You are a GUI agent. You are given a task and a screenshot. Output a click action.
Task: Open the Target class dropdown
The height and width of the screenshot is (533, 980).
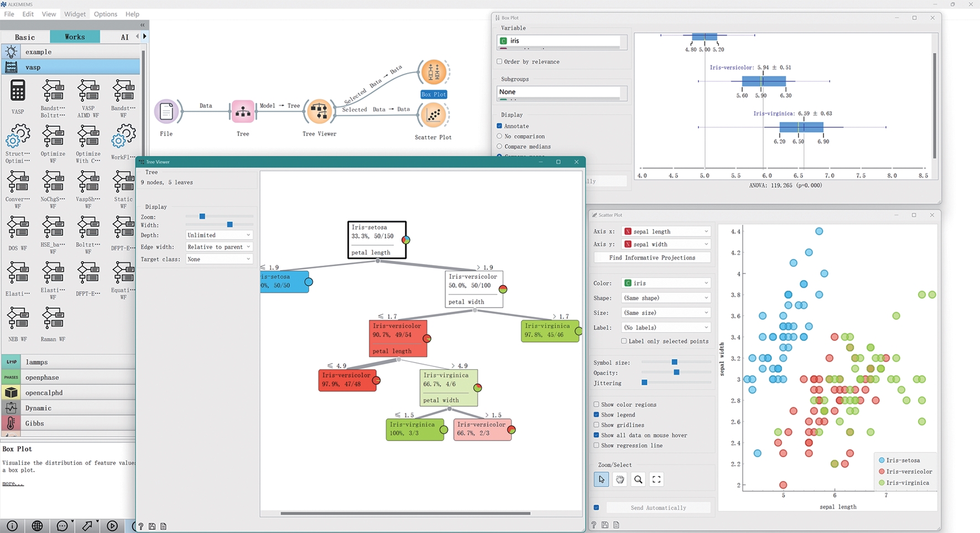219,259
